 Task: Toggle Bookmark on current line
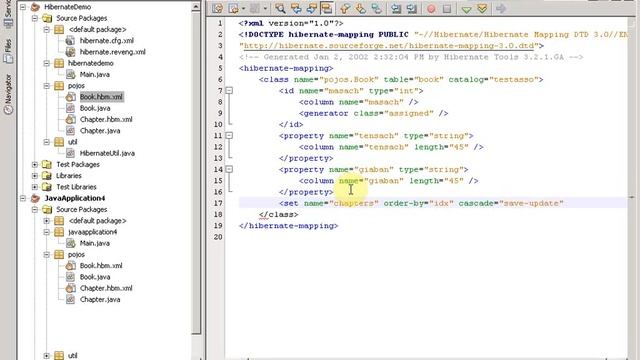pos(376,9)
